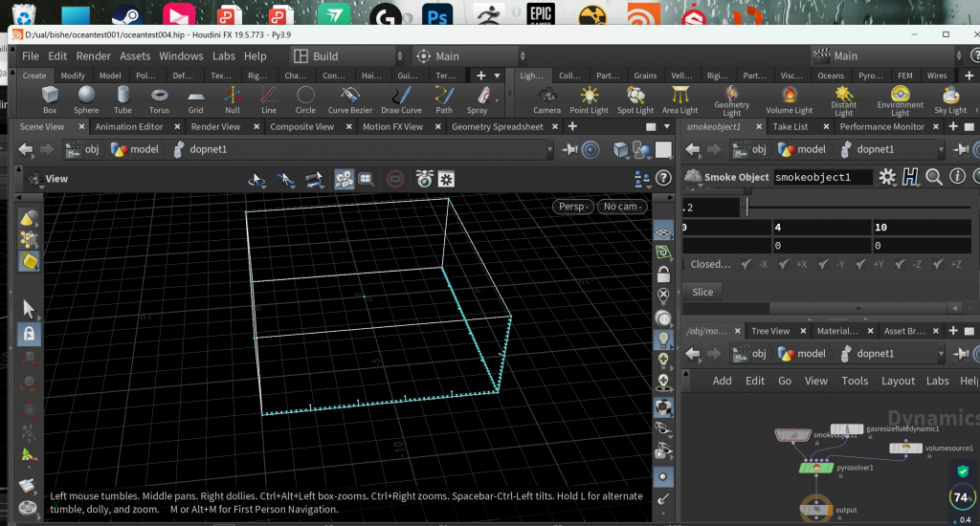Screen dimensions: 980x526
Task: Add a Distant Light
Action: pos(844,101)
